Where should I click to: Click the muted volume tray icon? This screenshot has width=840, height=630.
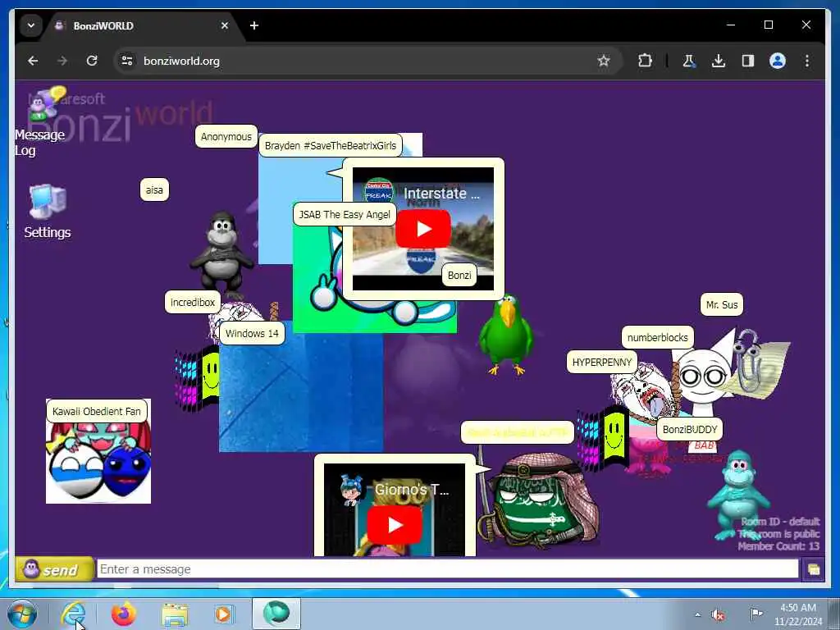coord(718,614)
